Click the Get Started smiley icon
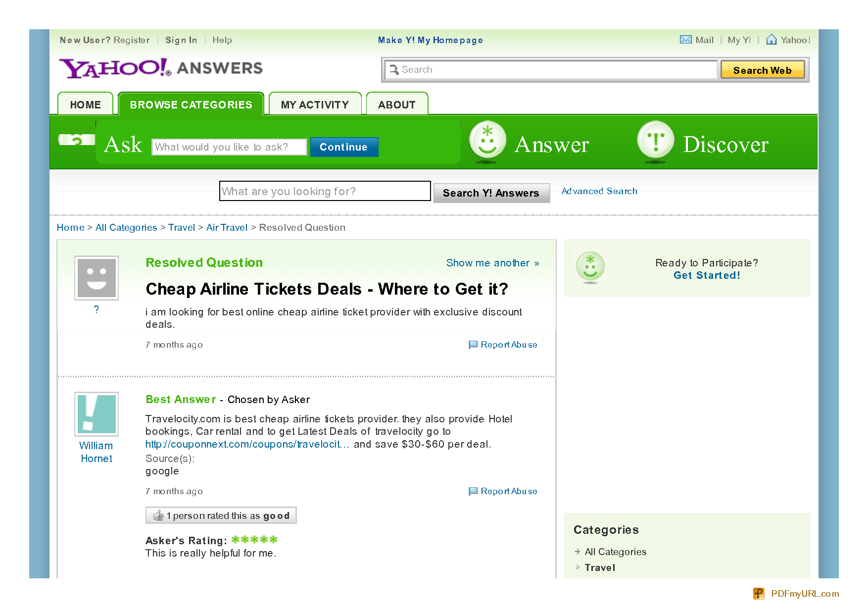This screenshot has height=614, width=868. tap(590, 266)
